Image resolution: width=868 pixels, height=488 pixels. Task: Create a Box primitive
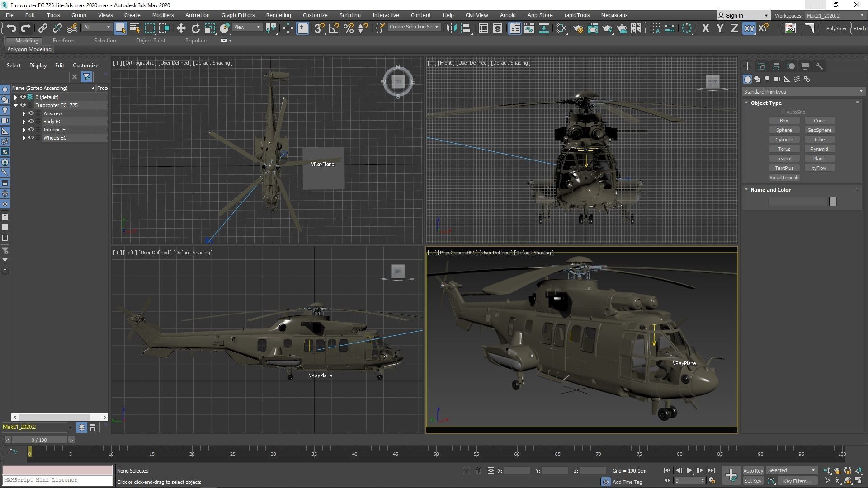pyautogui.click(x=784, y=121)
